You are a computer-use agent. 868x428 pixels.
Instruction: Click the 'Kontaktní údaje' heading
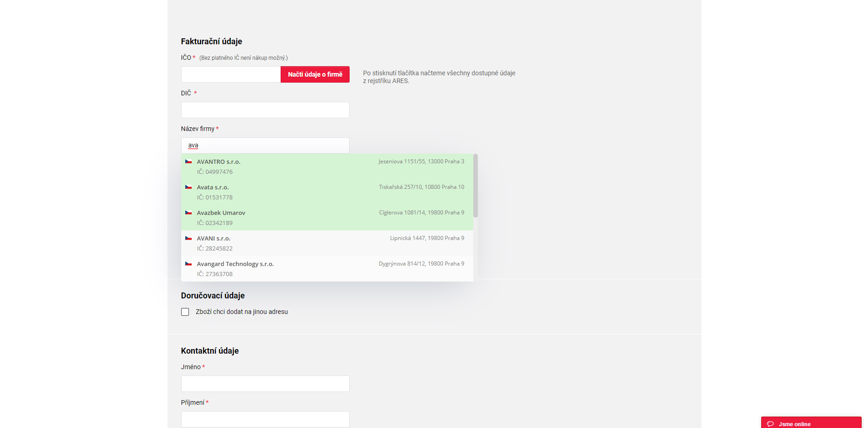[210, 351]
